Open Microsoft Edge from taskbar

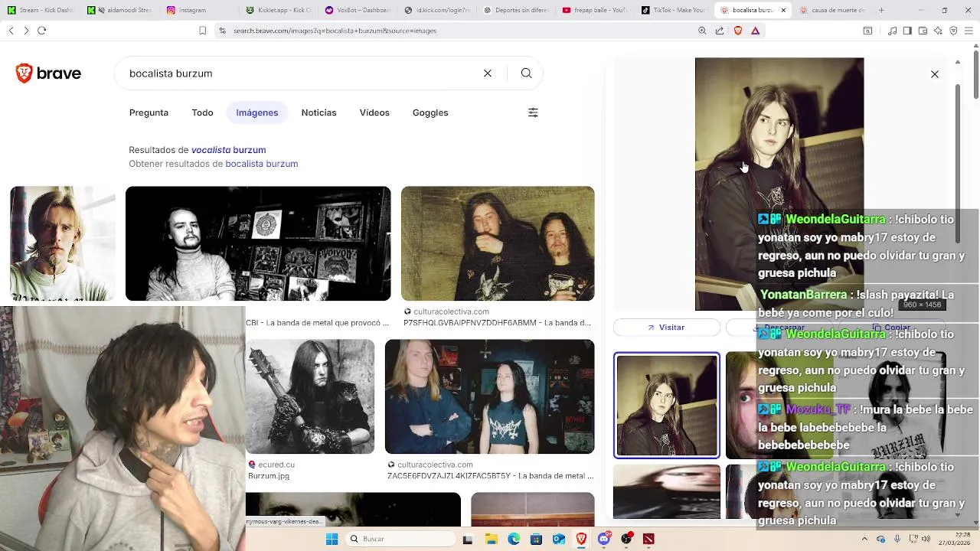pyautogui.click(x=514, y=539)
